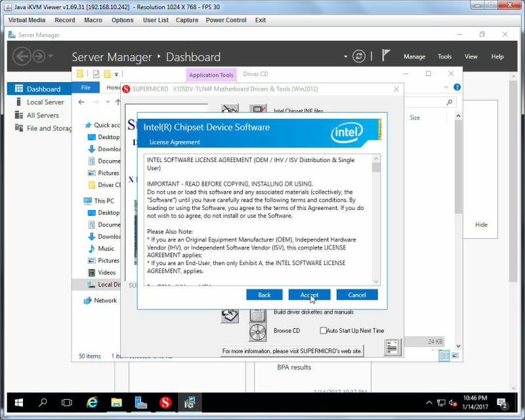Screen dimensions: 525x420
Task: Expand the Server Manager navigation history dropdown
Action: point(51,56)
